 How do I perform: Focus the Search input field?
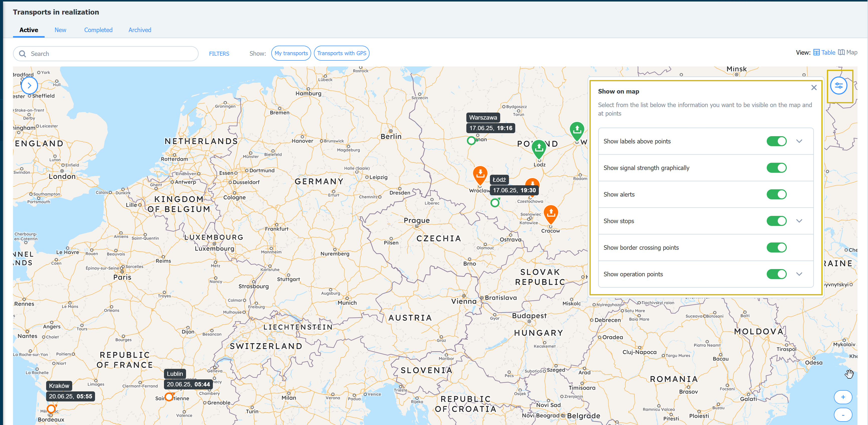click(x=106, y=54)
